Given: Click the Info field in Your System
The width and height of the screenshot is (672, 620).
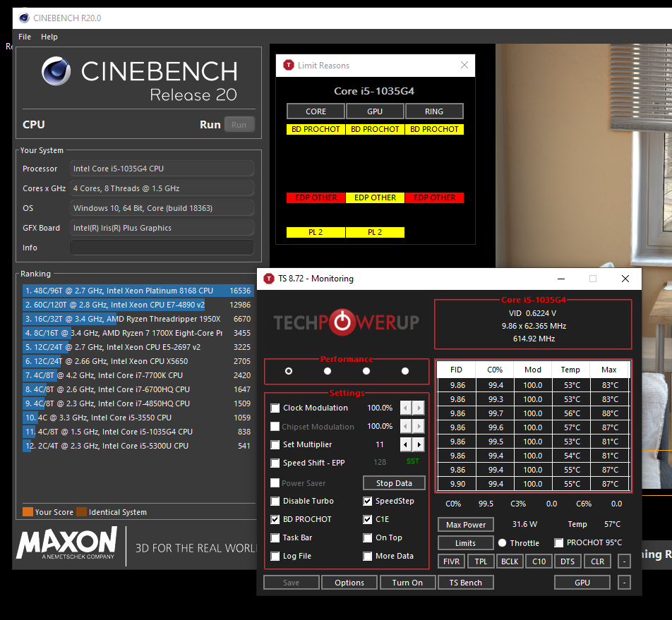Looking at the screenshot, I should pos(162,248).
